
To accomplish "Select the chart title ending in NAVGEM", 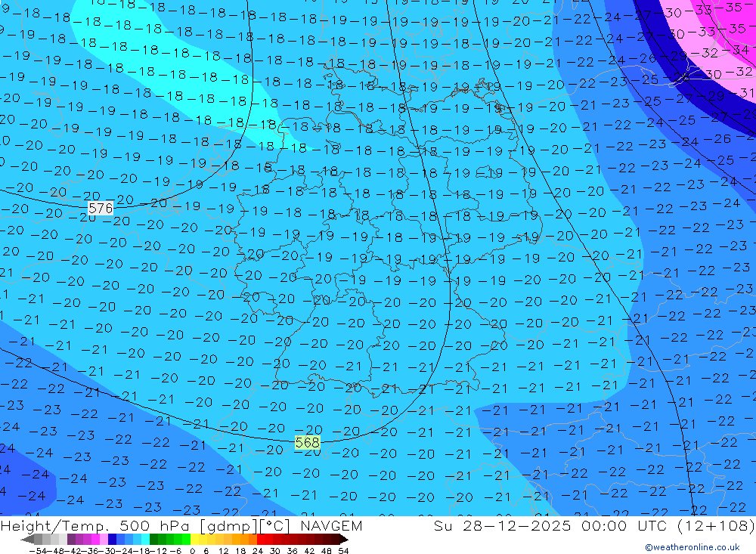I will coord(181,525).
